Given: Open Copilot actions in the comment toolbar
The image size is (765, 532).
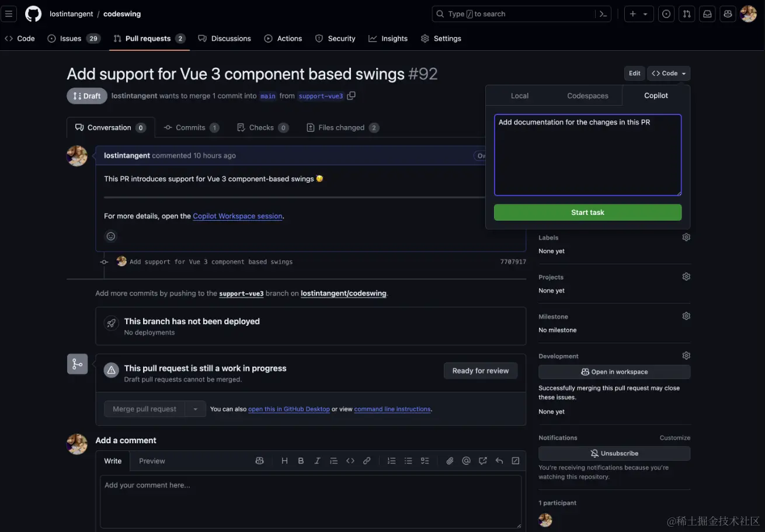Looking at the screenshot, I should (259, 461).
